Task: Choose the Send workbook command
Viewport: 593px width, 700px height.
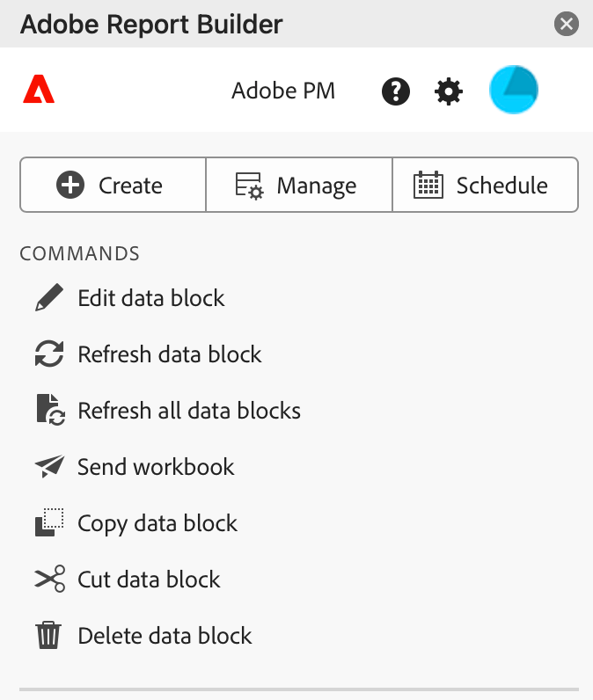Action: click(x=156, y=466)
